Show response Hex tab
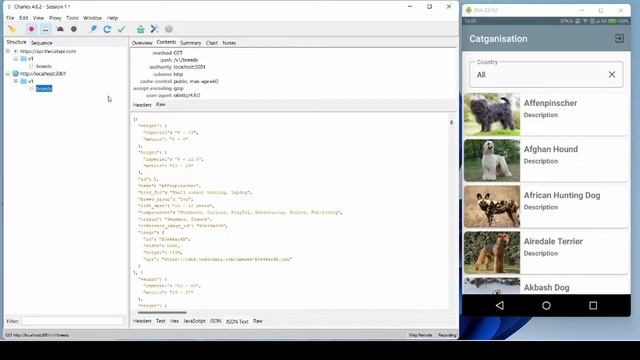 174,321
